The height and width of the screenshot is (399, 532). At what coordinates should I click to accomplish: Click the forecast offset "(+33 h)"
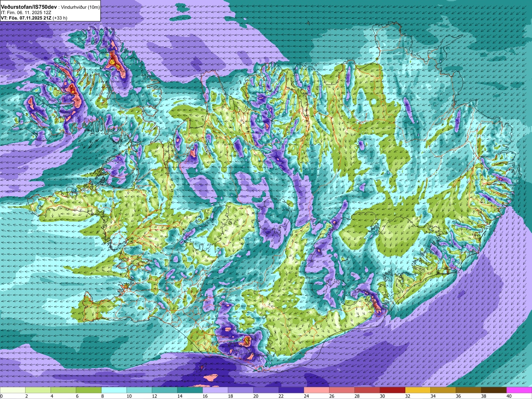point(60,18)
